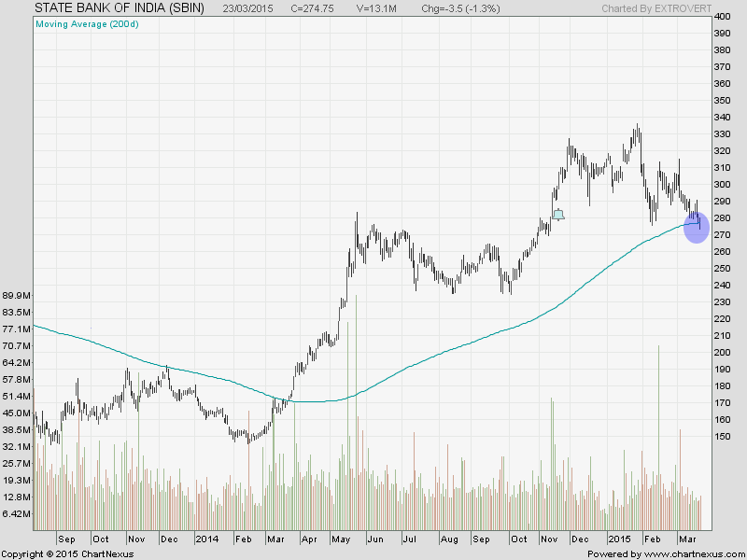Click the 2015 year label on time axis

[620, 539]
